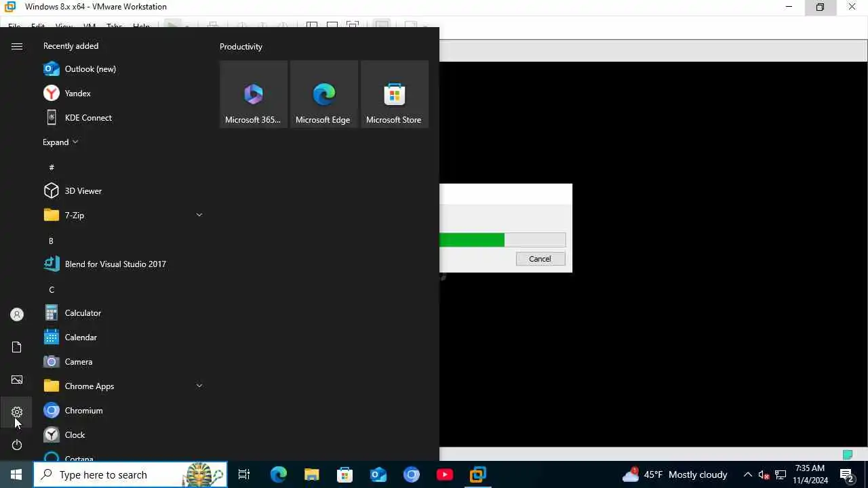Viewport: 868px width, 488px height.
Task: Open Settings gear in Start sidebar
Action: (17, 412)
